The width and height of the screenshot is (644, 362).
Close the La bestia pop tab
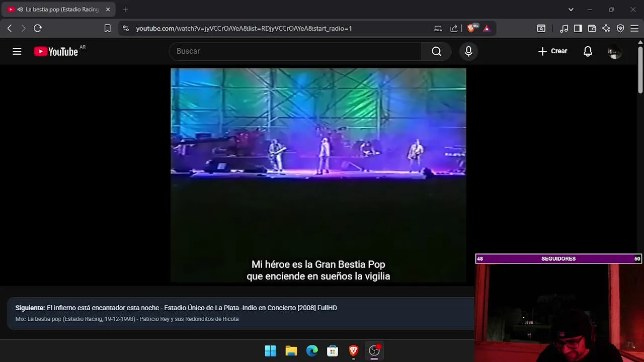(x=108, y=10)
